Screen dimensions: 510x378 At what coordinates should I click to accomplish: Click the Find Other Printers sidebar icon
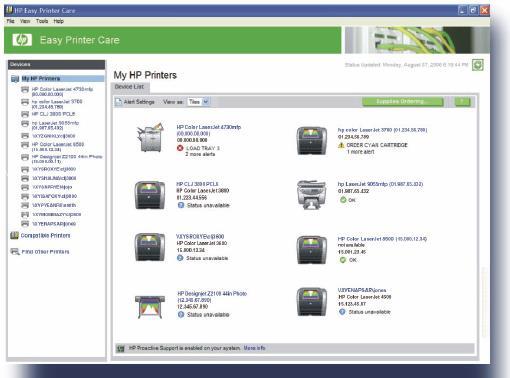tap(15, 251)
